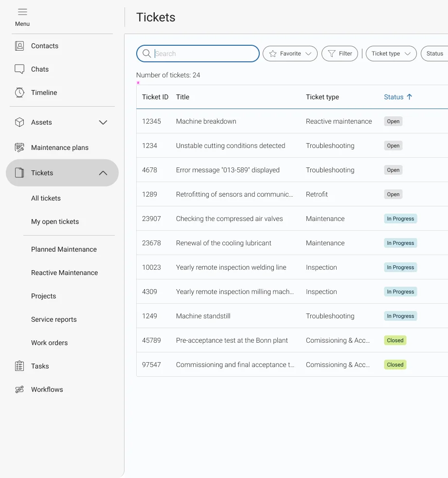Open Work orders submenu item
This screenshot has height=478, width=448.
point(49,343)
